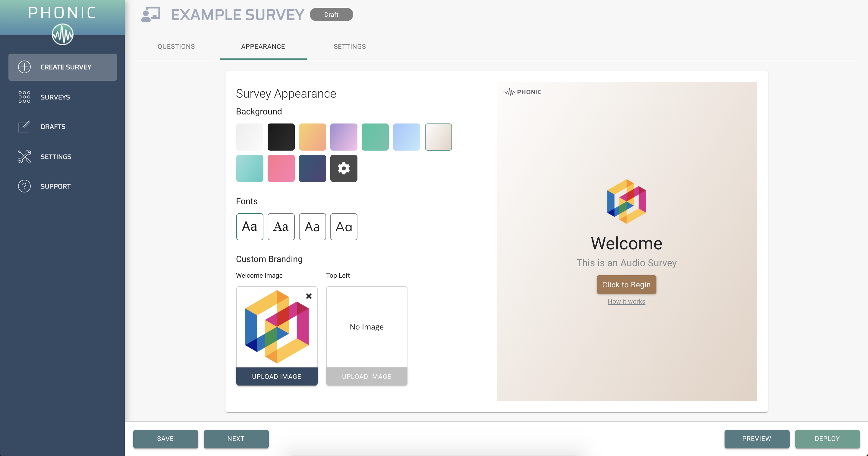Open Support via the question mark icon

[24, 186]
